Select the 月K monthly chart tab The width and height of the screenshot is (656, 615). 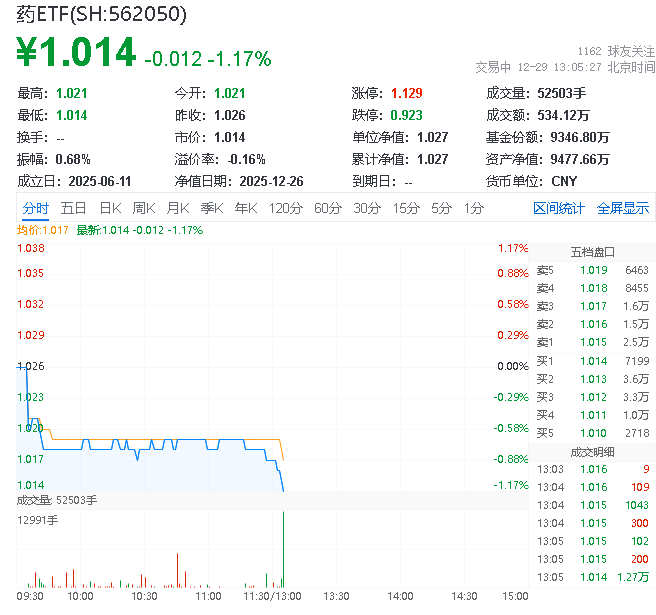click(178, 208)
